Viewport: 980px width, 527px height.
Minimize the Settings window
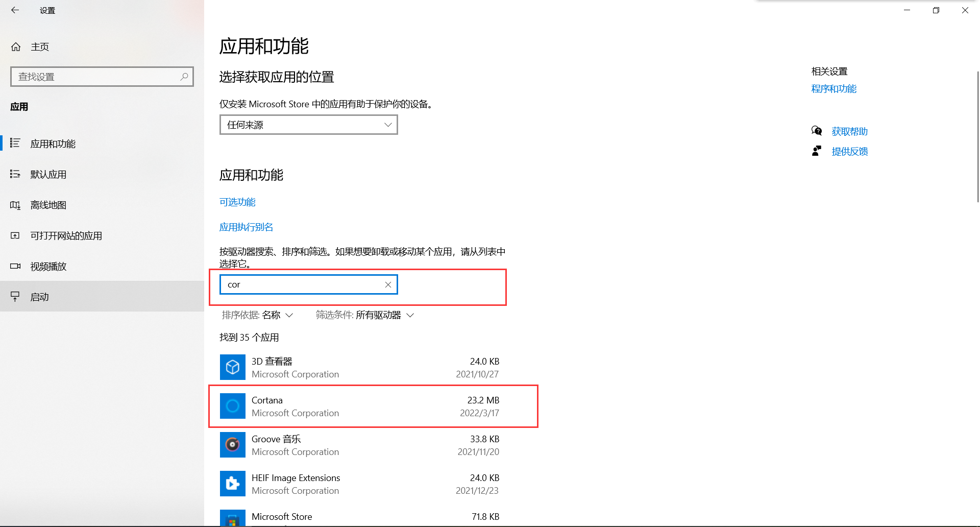(x=907, y=10)
